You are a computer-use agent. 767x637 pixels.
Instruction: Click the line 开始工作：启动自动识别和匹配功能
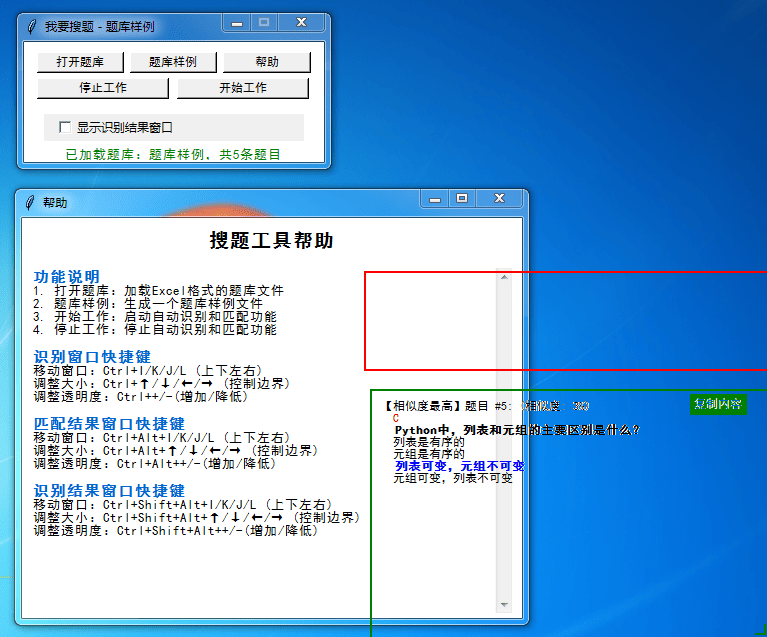point(155,317)
